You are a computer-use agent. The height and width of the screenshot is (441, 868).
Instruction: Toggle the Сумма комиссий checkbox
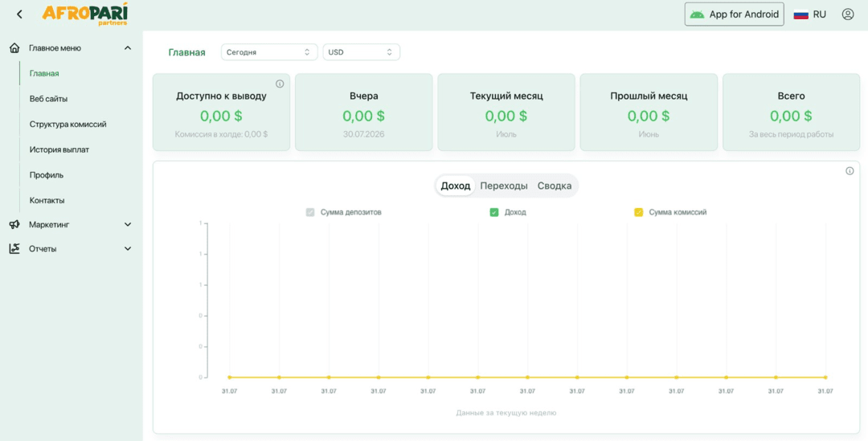click(639, 213)
